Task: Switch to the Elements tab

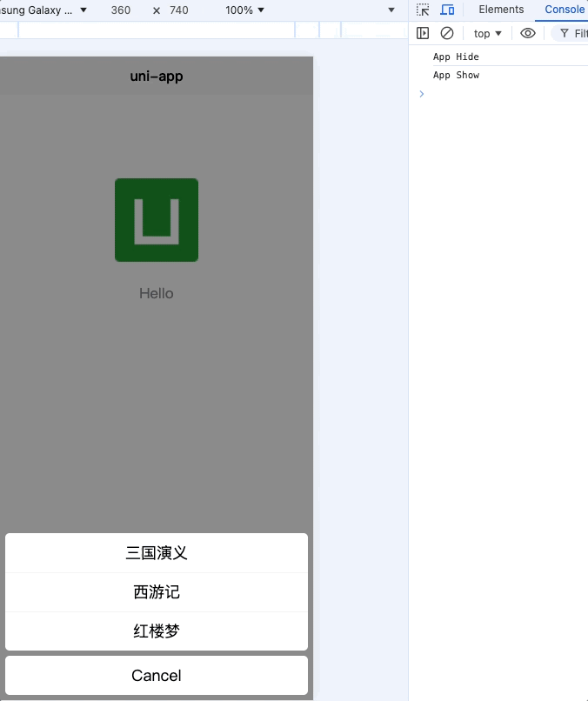Action: tap(501, 10)
